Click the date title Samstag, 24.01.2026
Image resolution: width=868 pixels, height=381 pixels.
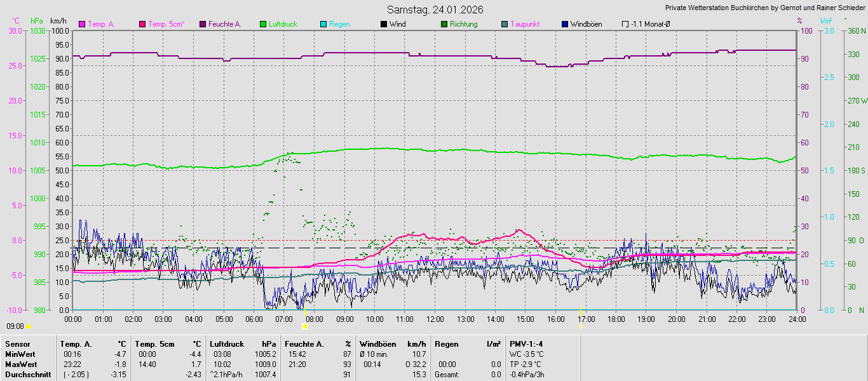click(x=435, y=10)
